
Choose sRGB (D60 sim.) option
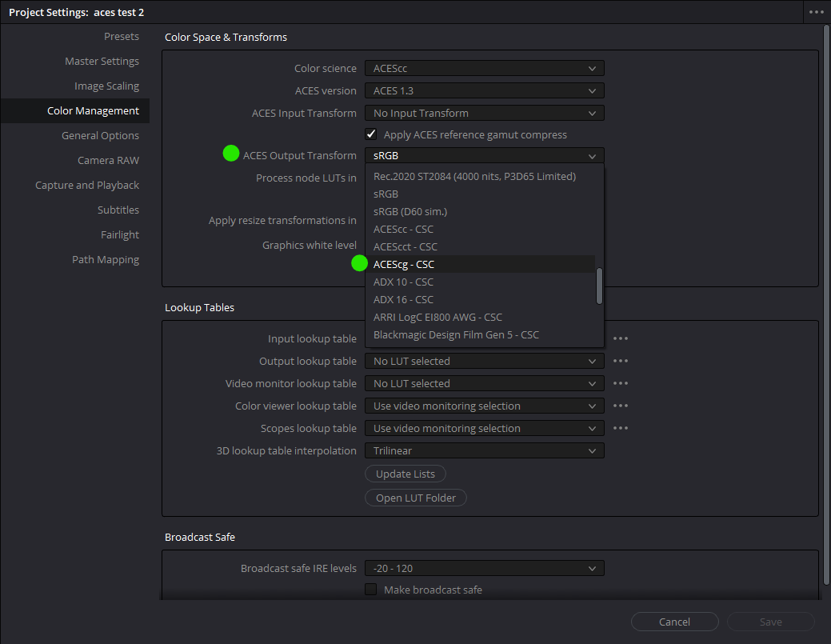(480, 211)
